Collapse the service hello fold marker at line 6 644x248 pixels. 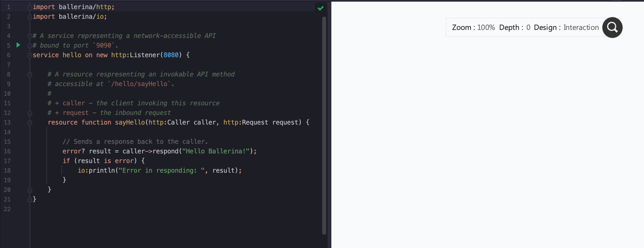tap(30, 55)
